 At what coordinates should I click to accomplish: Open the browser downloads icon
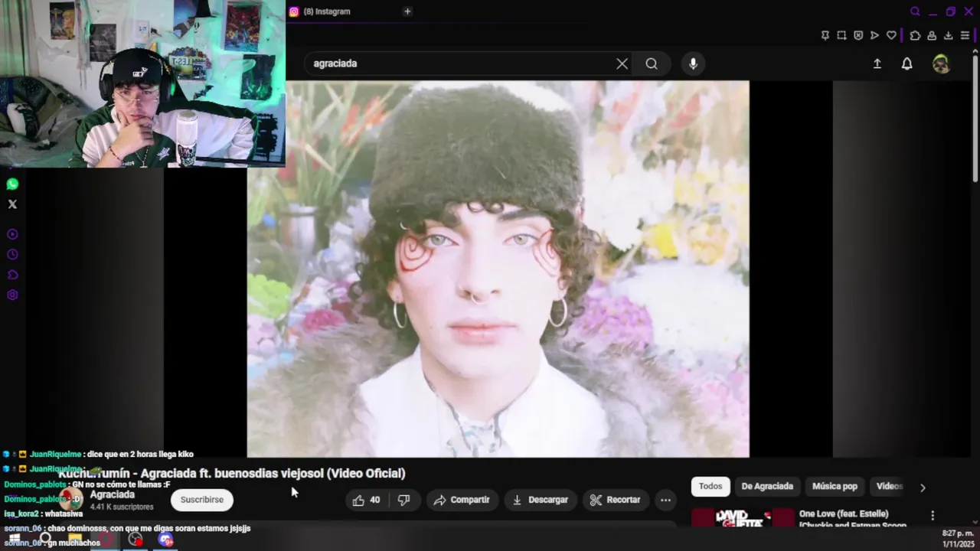(948, 35)
